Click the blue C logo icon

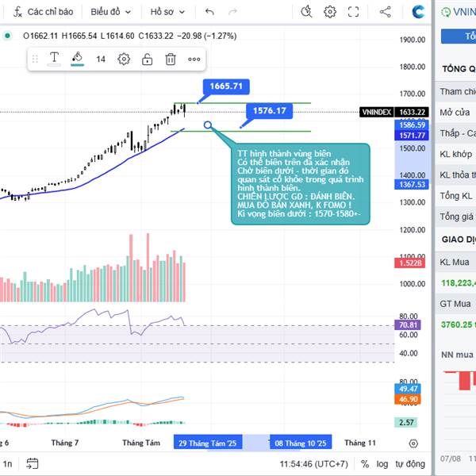coord(418,12)
